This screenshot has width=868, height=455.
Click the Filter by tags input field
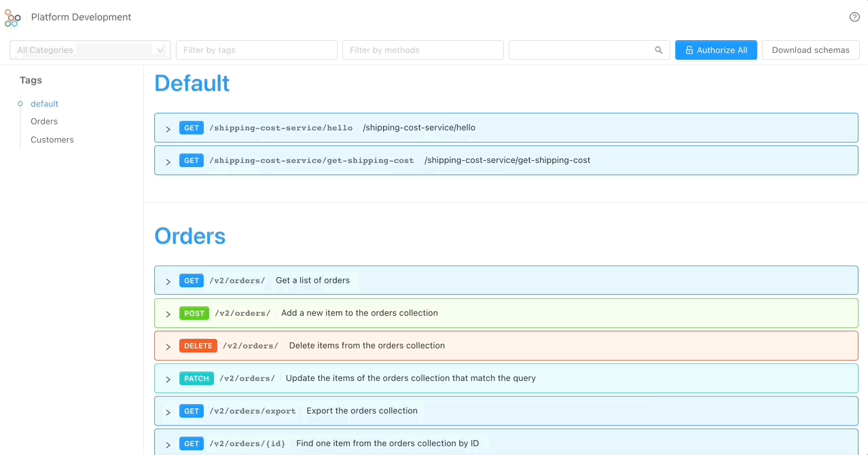[256, 50]
